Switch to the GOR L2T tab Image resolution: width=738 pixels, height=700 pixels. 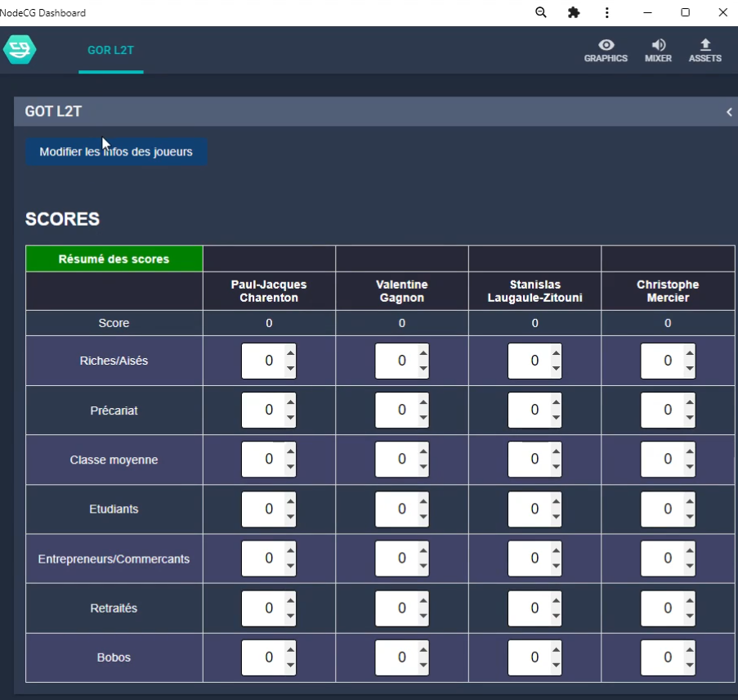tap(110, 50)
